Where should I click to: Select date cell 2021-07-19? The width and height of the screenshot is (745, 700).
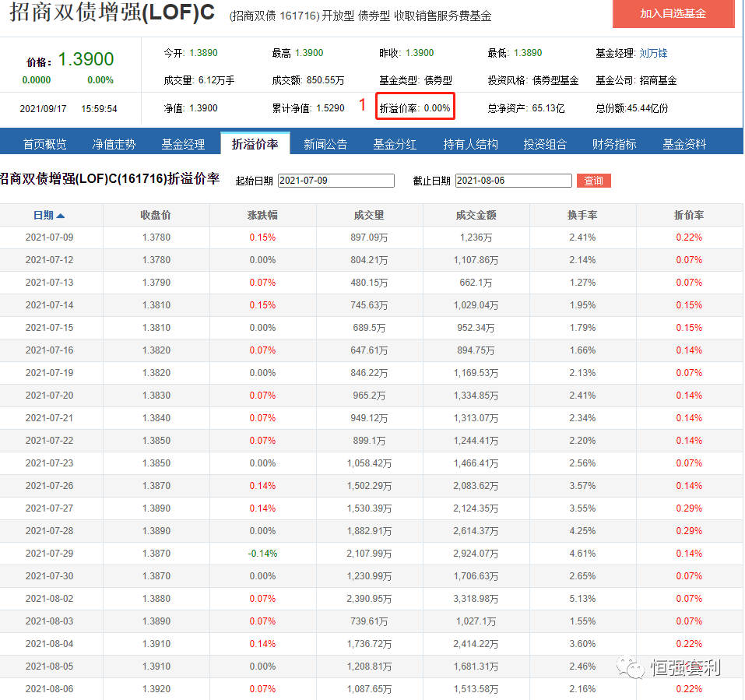(x=49, y=372)
